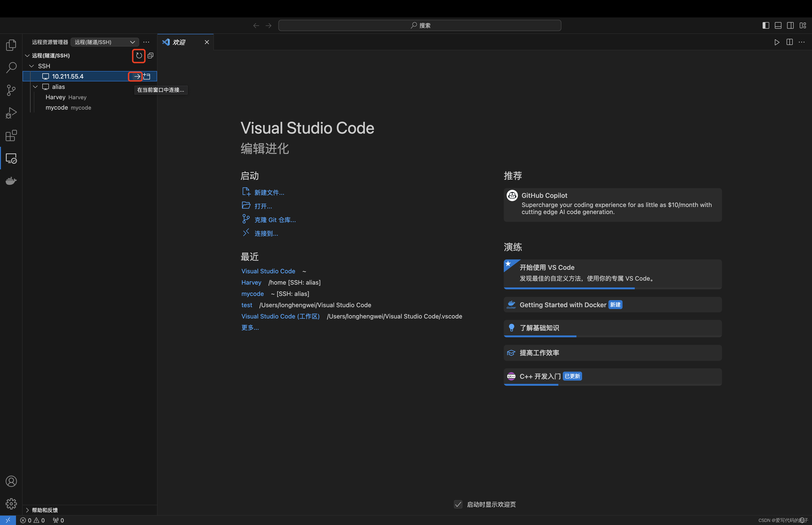Click the 打开... link
The image size is (812, 525).
(x=263, y=206)
